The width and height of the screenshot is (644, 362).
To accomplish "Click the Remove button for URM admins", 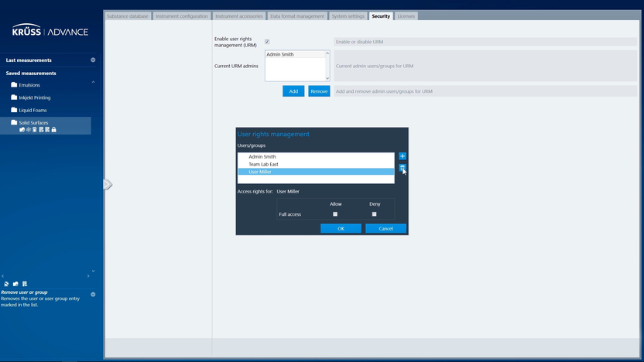I will [319, 91].
